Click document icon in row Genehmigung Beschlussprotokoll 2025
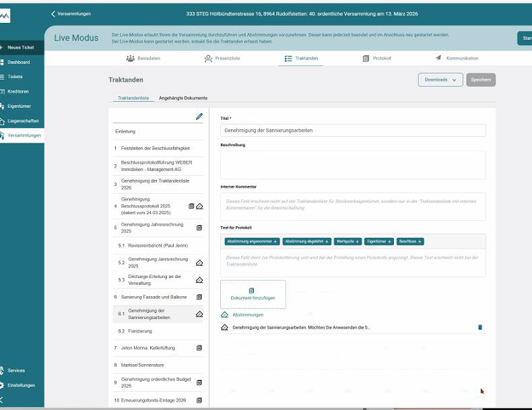 191,206
